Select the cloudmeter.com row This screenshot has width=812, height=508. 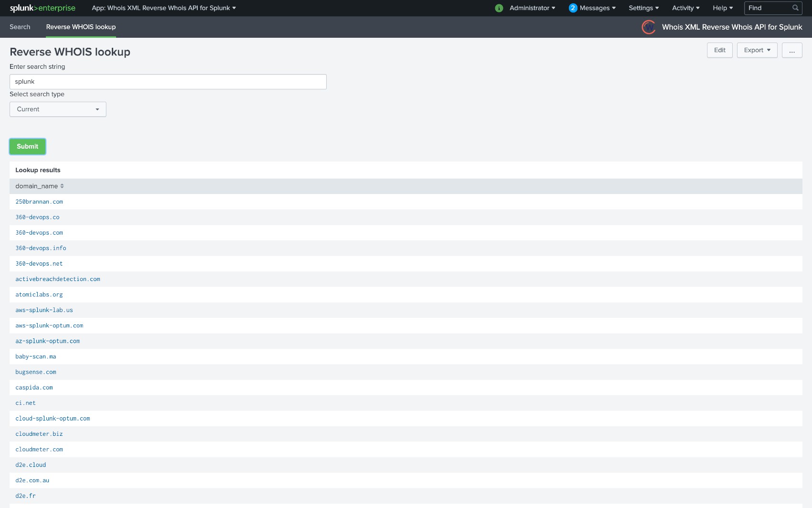pyautogui.click(x=406, y=450)
